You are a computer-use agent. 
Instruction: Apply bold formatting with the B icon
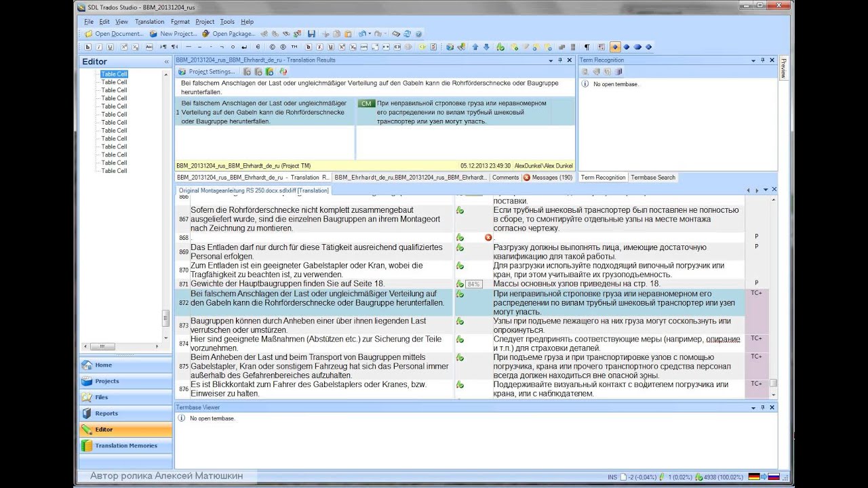coord(88,47)
